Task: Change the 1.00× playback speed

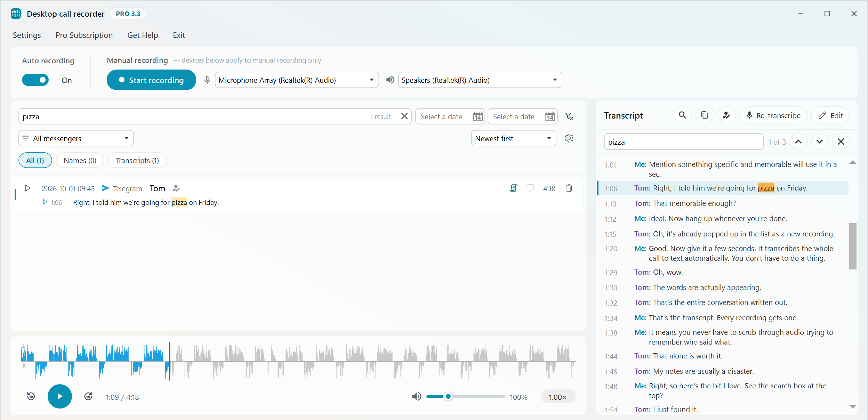Action: click(x=558, y=397)
